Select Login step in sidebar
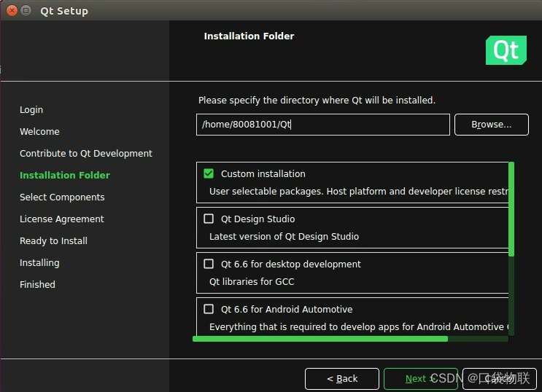Image resolution: width=542 pixels, height=392 pixels. [x=31, y=110]
